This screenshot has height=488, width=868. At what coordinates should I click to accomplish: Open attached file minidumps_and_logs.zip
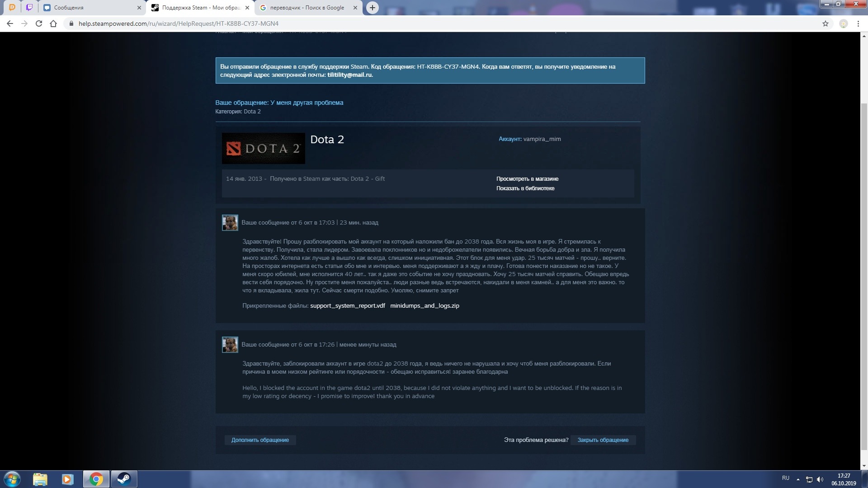pos(425,306)
